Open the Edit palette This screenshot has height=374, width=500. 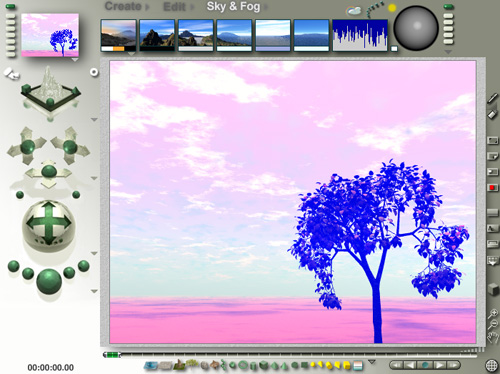pyautogui.click(x=174, y=7)
